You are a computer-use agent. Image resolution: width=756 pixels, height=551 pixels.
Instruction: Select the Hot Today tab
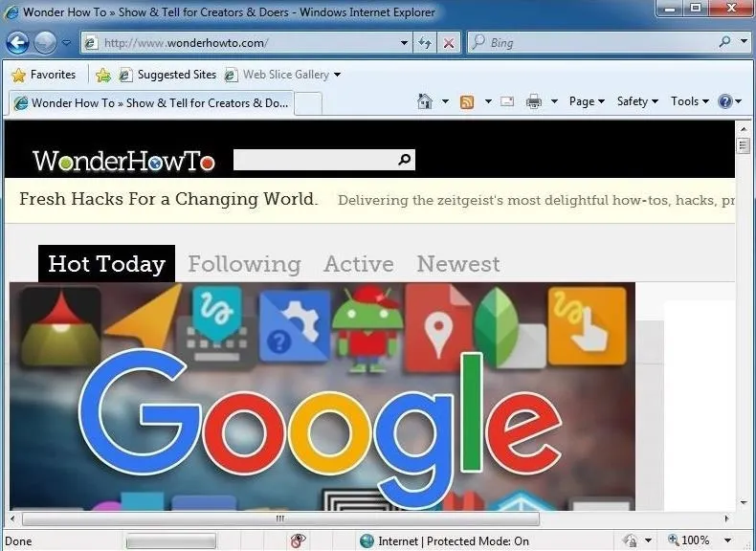point(106,264)
